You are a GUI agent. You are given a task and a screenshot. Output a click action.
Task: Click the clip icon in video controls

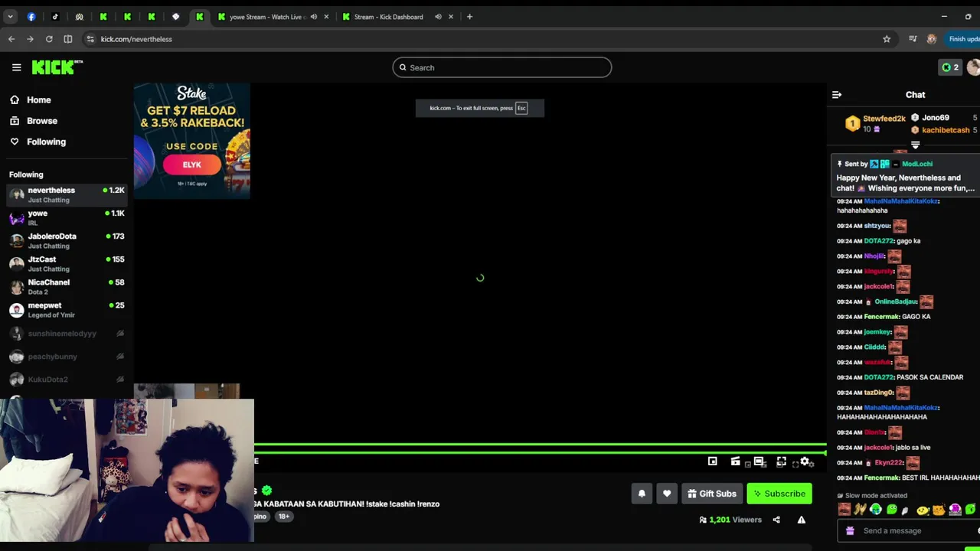click(x=736, y=461)
